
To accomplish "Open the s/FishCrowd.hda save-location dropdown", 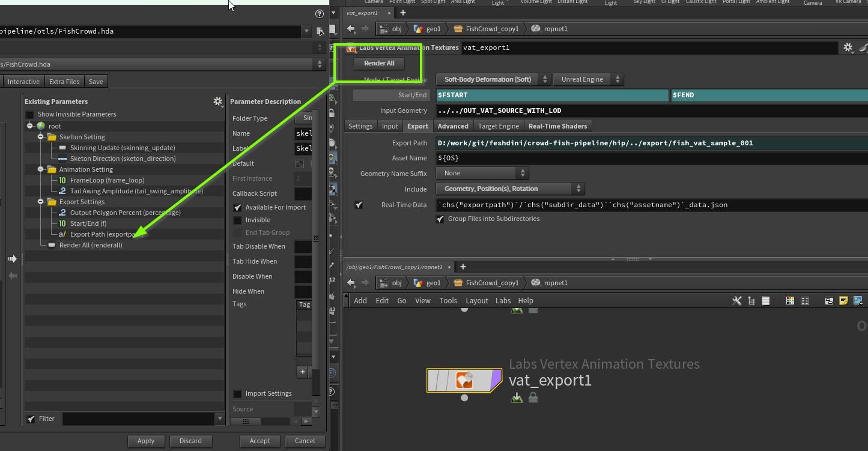I will [320, 64].
